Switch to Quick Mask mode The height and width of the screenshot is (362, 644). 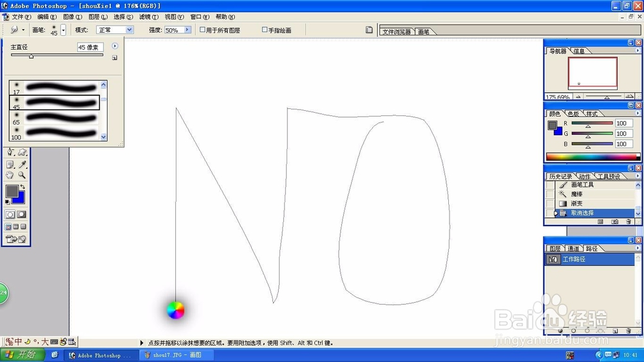(22, 214)
